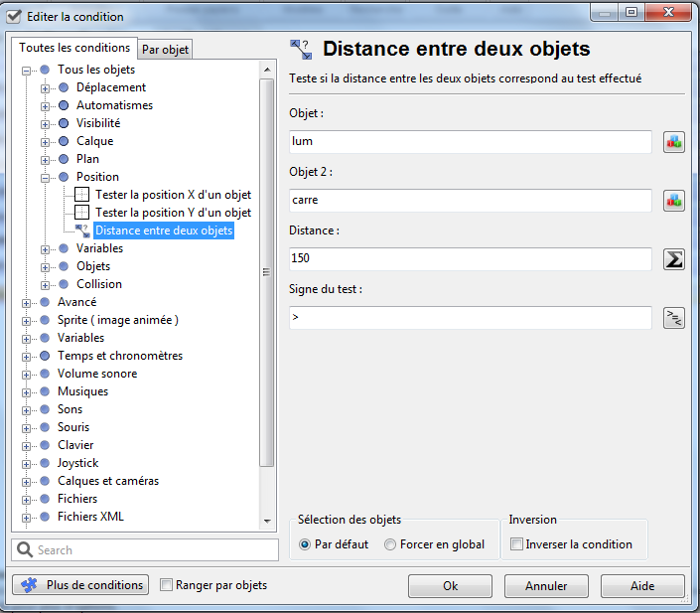The width and height of the screenshot is (700, 613).
Task: Collapse the Tous les objets node
Action: click(27, 71)
